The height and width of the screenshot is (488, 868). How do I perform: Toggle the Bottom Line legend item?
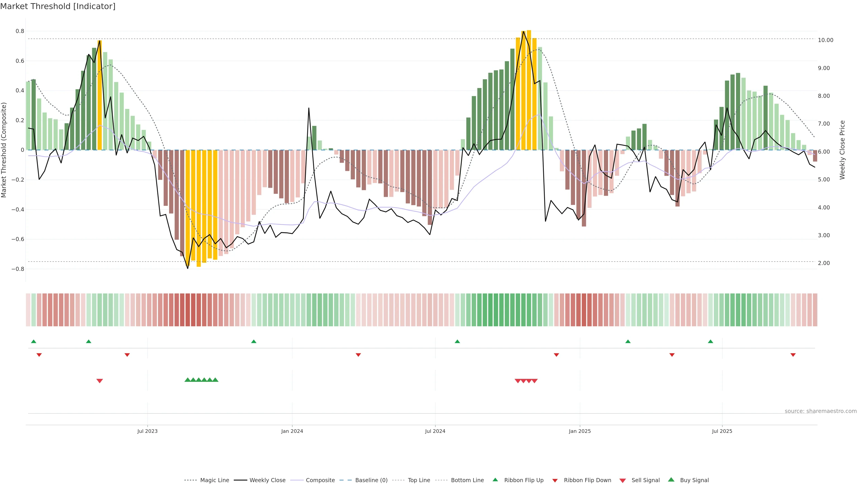[467, 480]
